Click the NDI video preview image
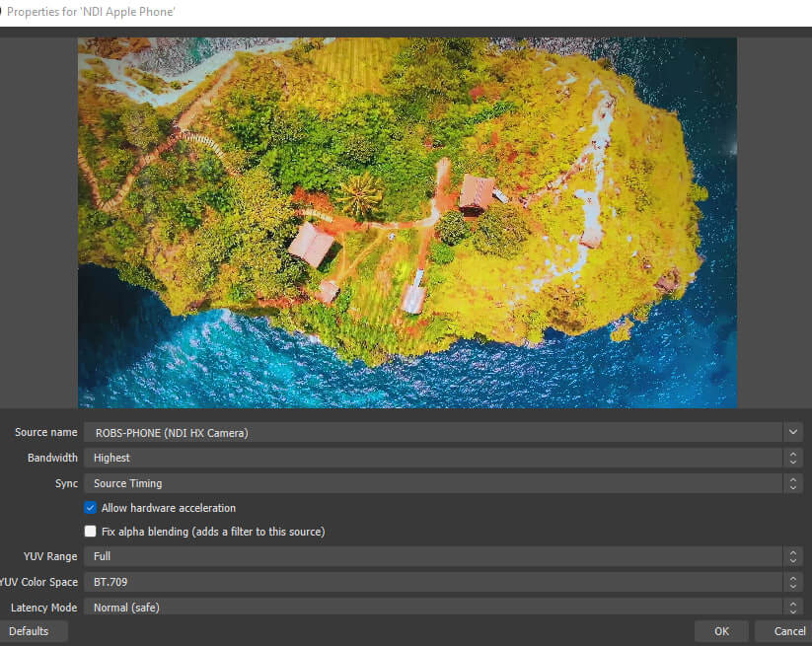The width and height of the screenshot is (812, 646). (406, 222)
